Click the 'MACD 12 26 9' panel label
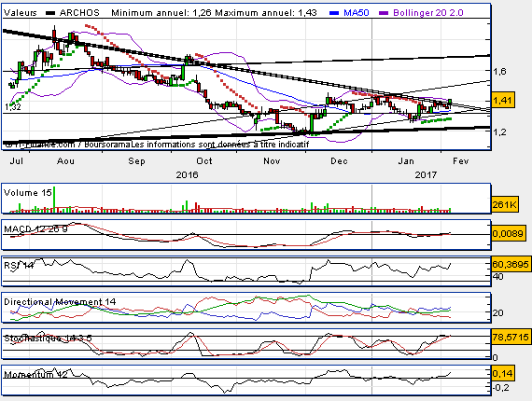 [35, 229]
